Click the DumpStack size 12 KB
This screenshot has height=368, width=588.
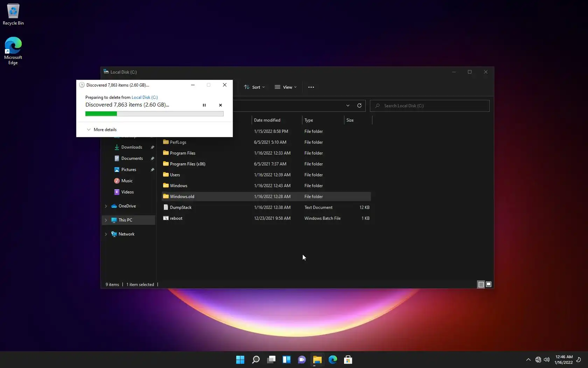(x=364, y=207)
